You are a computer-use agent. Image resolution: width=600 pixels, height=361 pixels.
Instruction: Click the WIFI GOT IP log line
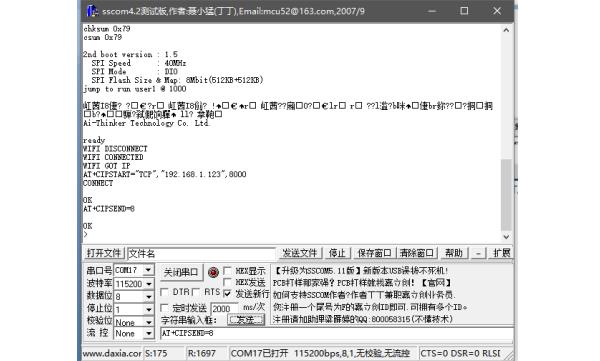pyautogui.click(x=107, y=166)
